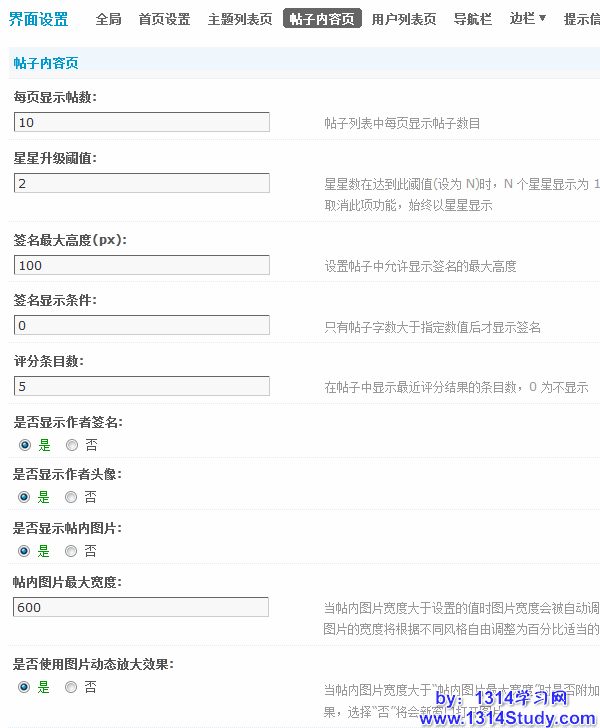Set 是否显示作者头像 to 否
The image size is (600, 728).
pyautogui.click(x=71, y=497)
